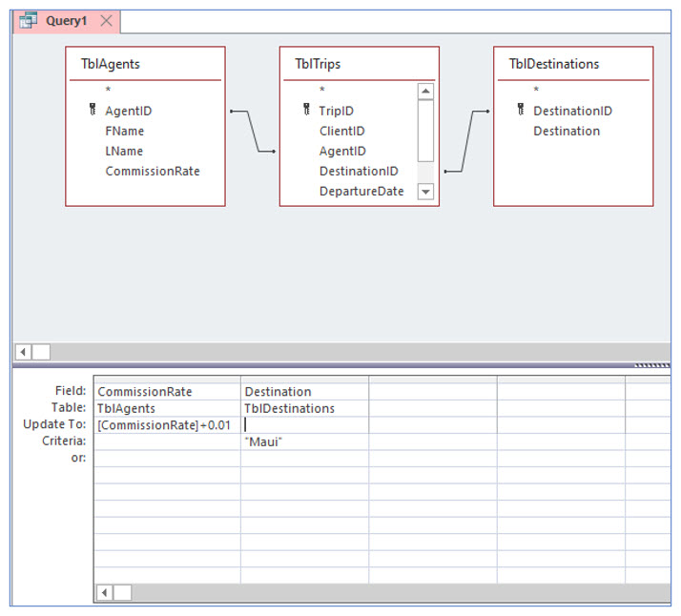Select the TblTrips table title
The height and width of the screenshot is (616, 681).
pos(318,64)
